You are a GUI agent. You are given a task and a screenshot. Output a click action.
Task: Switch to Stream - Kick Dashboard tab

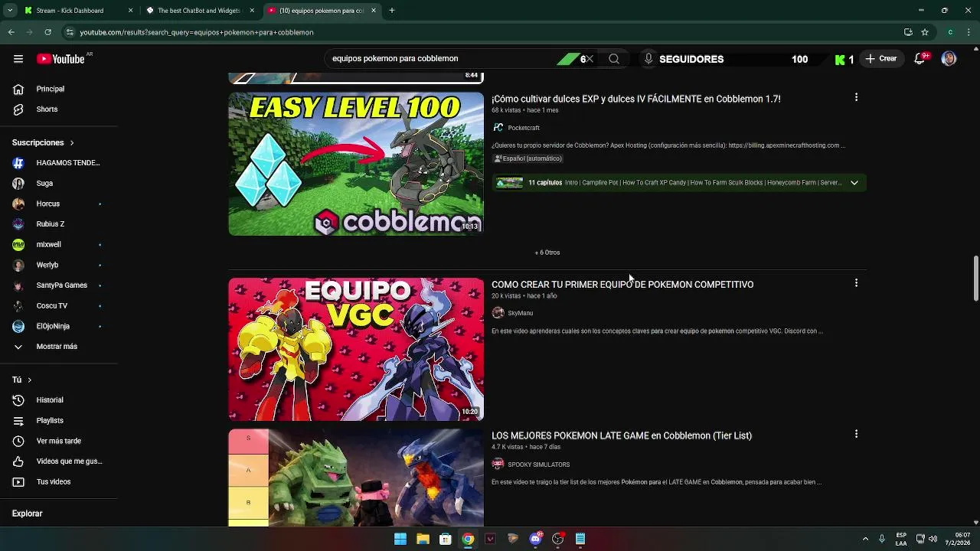click(x=78, y=11)
